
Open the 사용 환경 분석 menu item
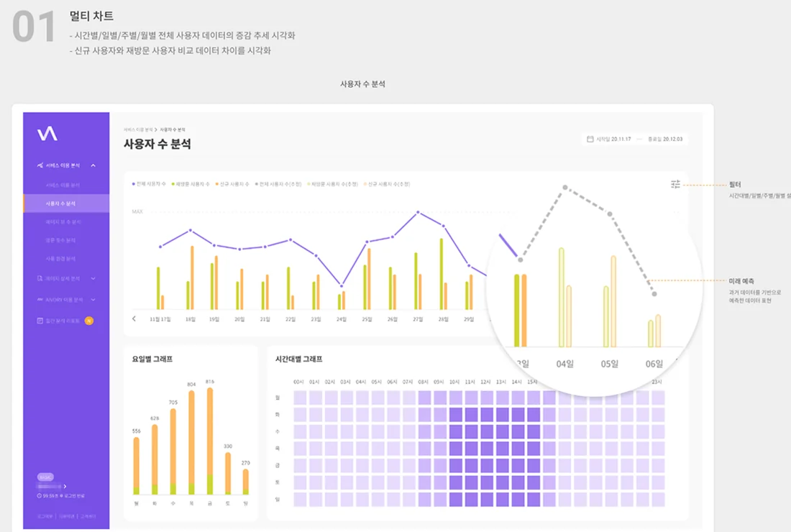60,259
